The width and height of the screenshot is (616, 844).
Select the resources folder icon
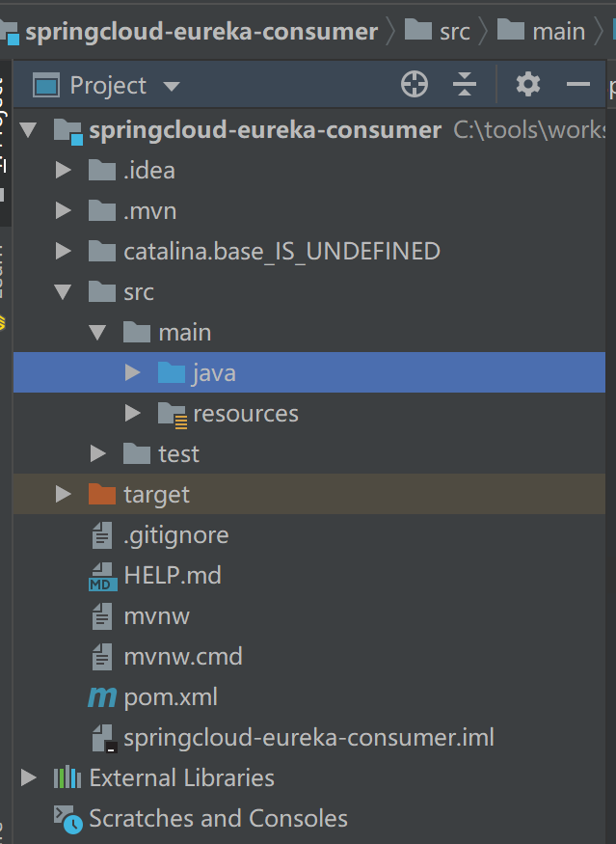[173, 415]
